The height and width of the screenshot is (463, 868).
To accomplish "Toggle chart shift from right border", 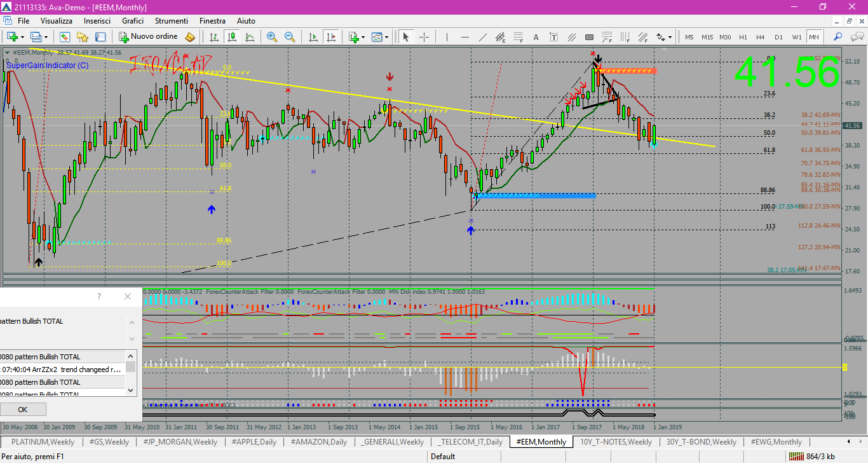I will click(x=331, y=37).
